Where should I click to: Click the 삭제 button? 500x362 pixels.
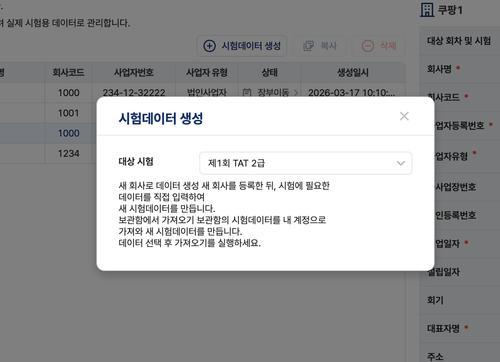pyautogui.click(x=379, y=46)
